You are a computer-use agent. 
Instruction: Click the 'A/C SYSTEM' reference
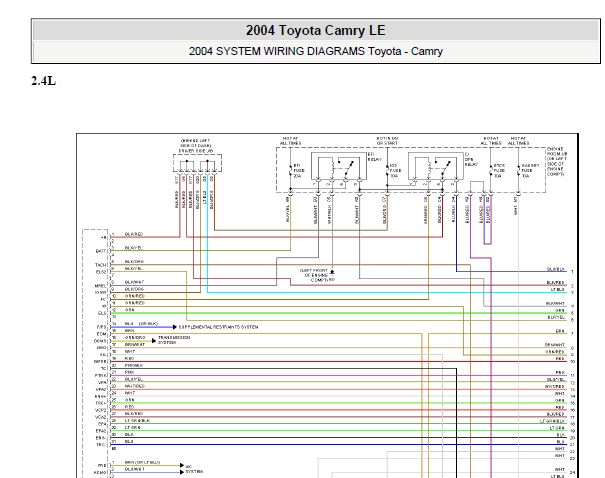click(194, 469)
